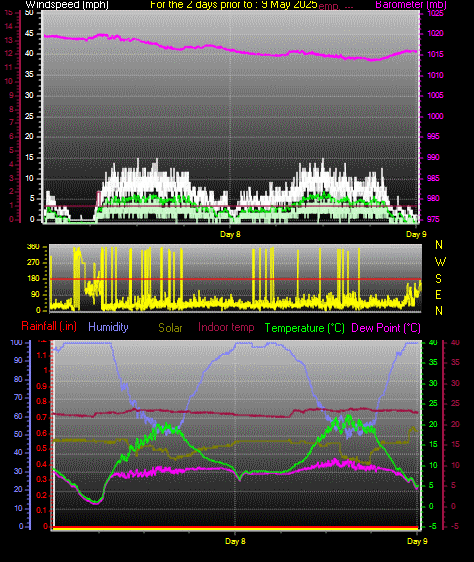The image size is (474, 562).
Task: Click the 100 humidity scale value
Action: pyautogui.click(x=16, y=342)
